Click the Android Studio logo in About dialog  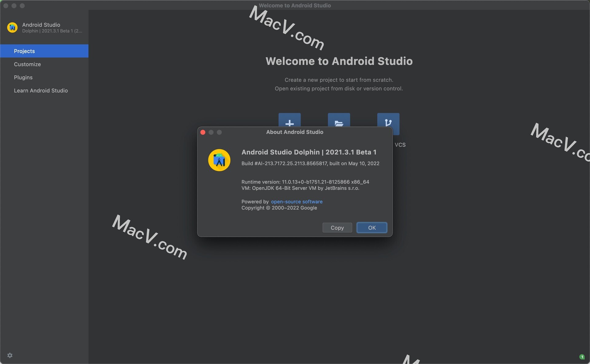[x=219, y=160]
